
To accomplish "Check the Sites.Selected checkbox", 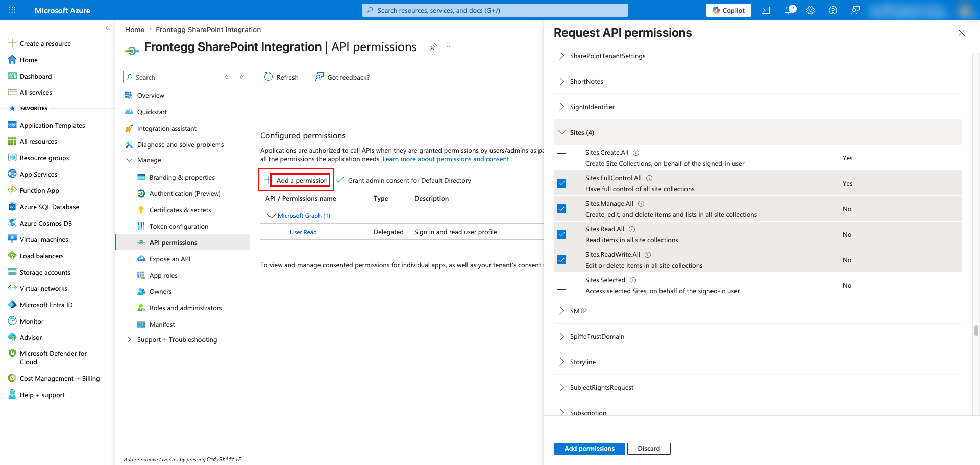I will click(561, 285).
